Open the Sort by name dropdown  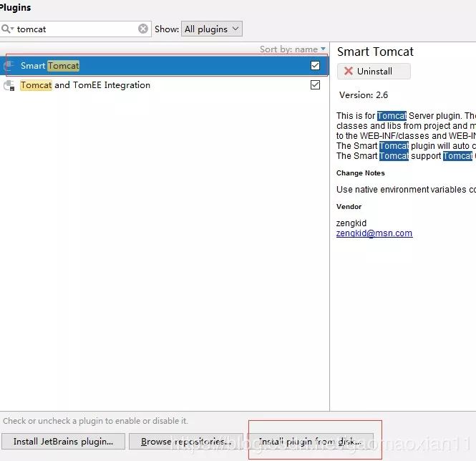(x=292, y=49)
